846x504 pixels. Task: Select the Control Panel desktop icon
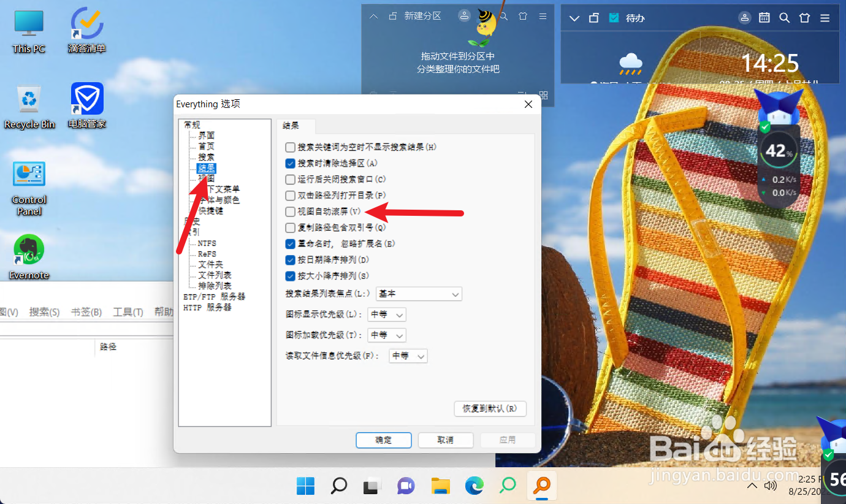(29, 188)
